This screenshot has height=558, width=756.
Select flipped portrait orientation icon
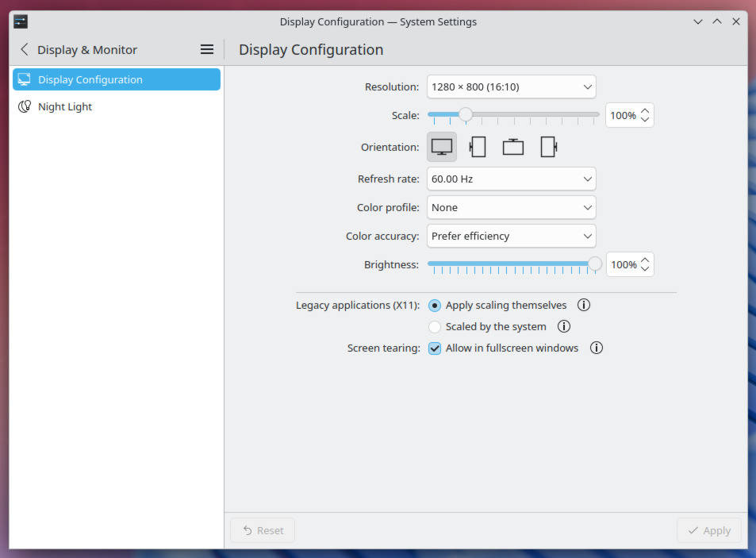[x=548, y=146]
